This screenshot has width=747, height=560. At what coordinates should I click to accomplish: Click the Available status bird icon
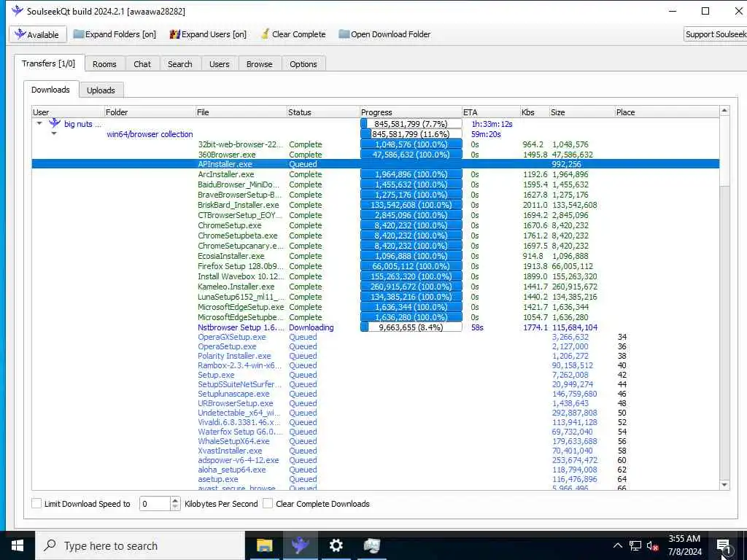point(20,34)
